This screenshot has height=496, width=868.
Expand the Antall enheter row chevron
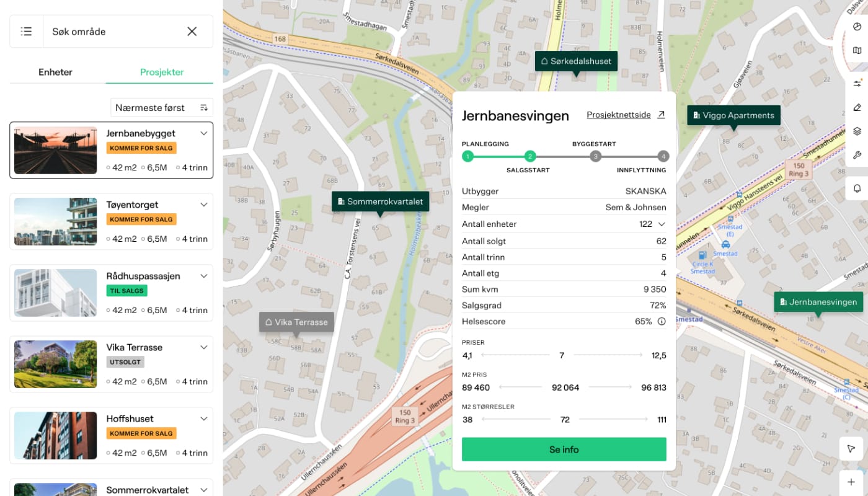662,224
